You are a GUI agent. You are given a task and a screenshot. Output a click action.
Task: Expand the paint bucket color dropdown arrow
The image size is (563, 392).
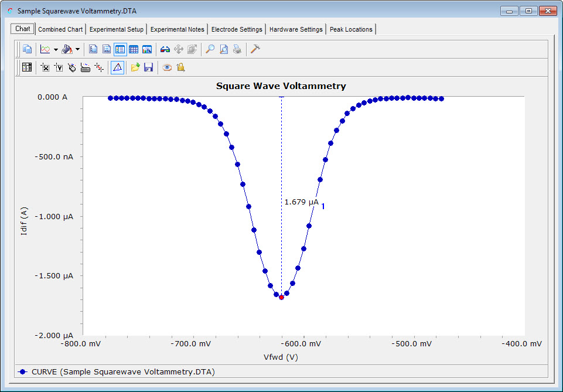(x=77, y=50)
